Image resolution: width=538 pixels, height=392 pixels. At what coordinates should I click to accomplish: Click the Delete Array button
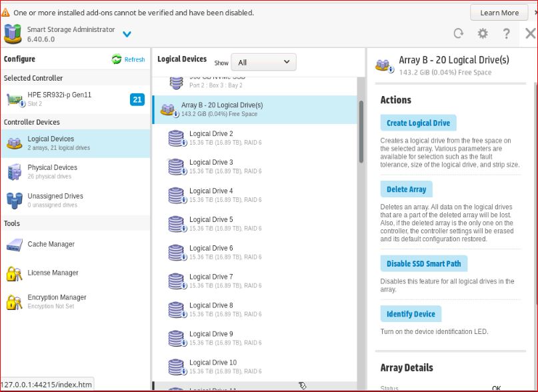(x=406, y=189)
